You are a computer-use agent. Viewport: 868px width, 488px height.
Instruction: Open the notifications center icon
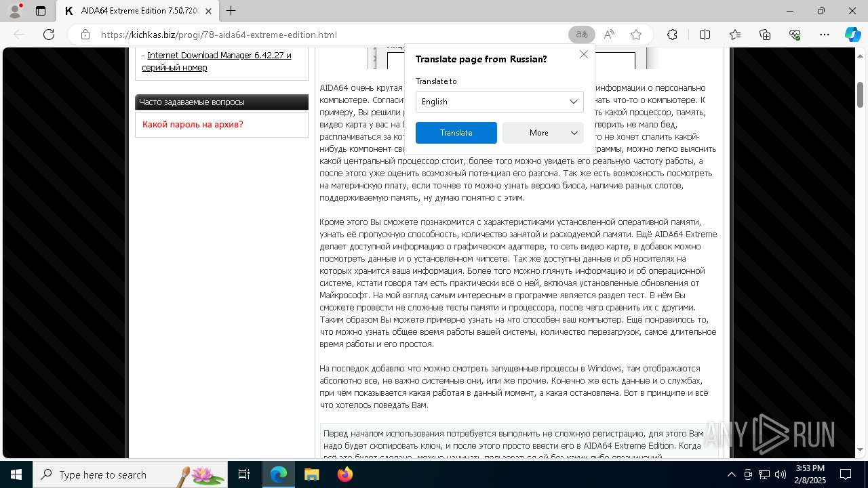(x=846, y=474)
